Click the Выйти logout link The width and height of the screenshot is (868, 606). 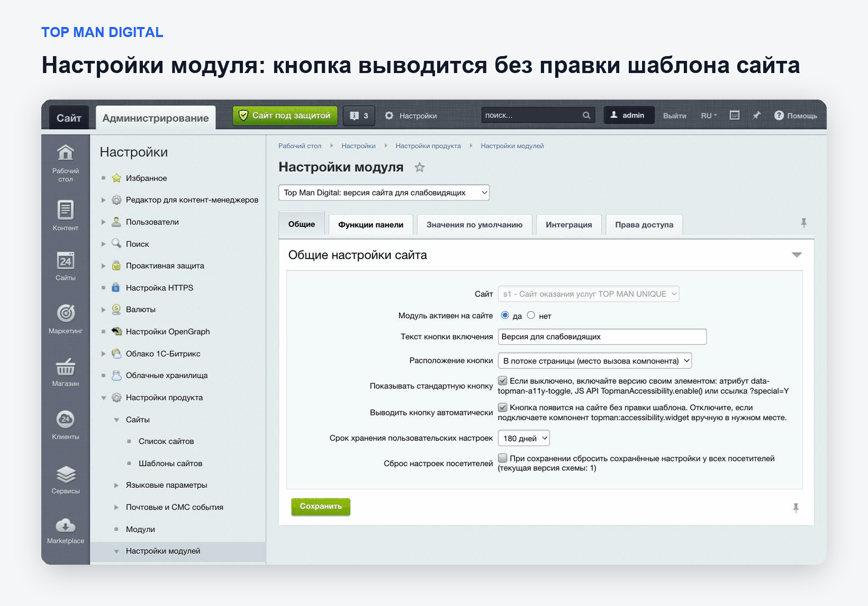click(675, 115)
